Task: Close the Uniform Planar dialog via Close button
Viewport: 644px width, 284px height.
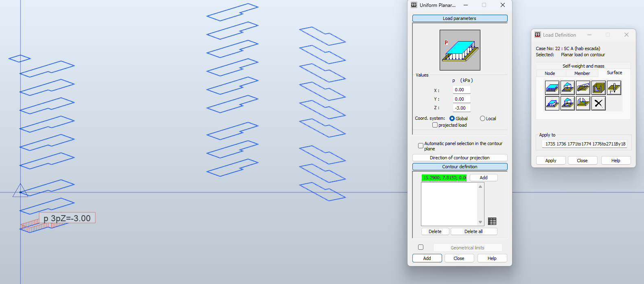Action: tap(459, 258)
